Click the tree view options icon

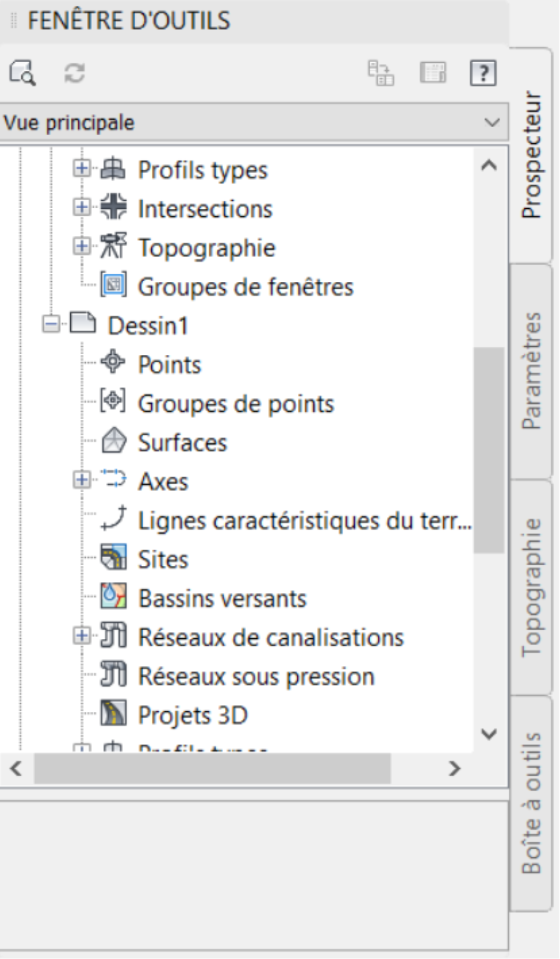[381, 72]
